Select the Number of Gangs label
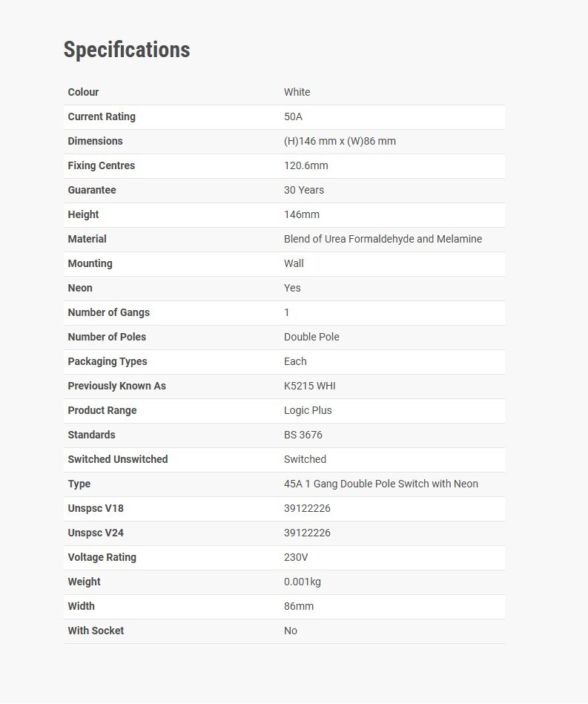Viewport: 588px width, 704px height. pos(108,312)
